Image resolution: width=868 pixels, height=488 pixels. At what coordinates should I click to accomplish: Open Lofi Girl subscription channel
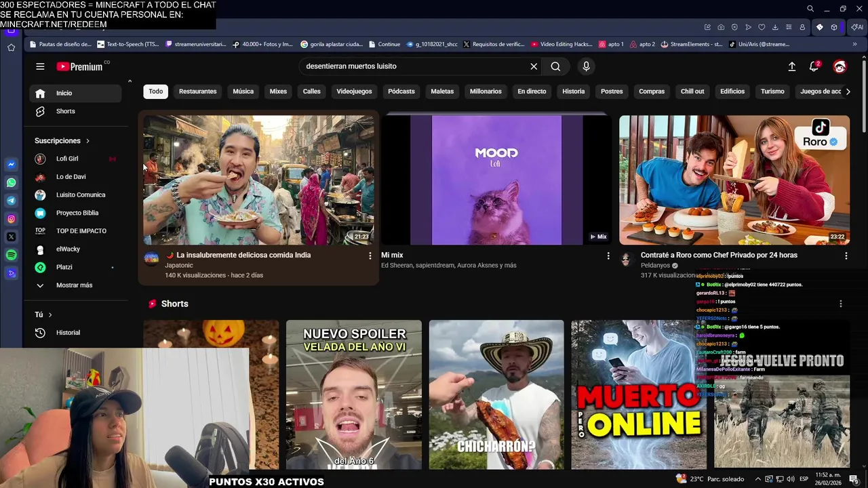tap(75, 159)
